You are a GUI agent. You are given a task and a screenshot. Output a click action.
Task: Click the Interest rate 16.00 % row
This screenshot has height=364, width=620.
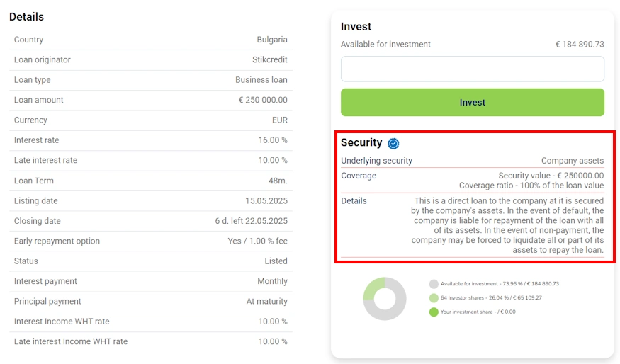(151, 140)
